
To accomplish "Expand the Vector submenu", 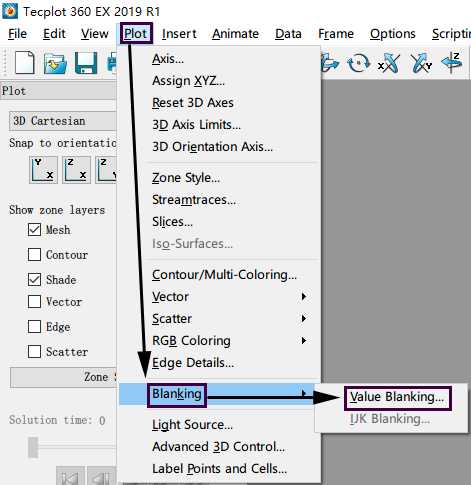I will coord(220,297).
